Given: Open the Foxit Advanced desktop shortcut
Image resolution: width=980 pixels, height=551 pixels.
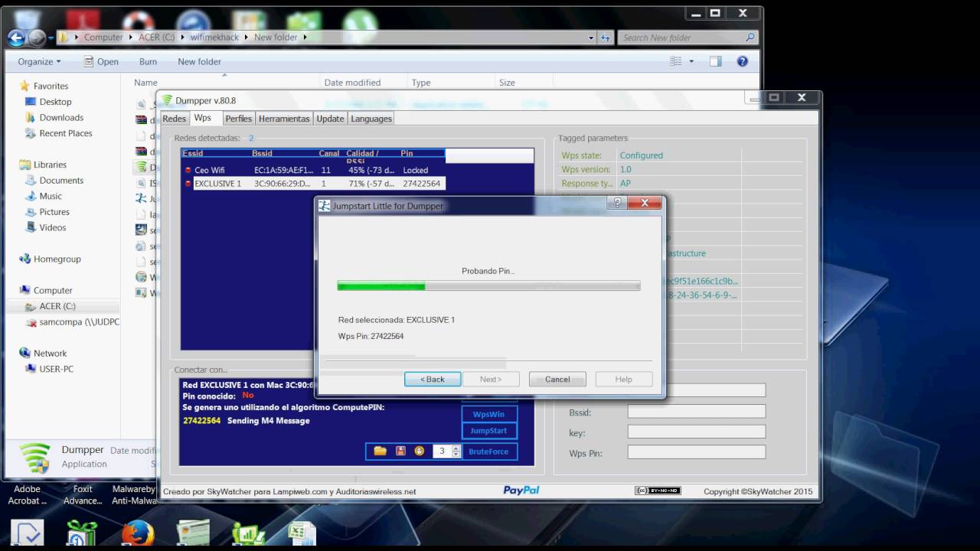Looking at the screenshot, I should click(83, 494).
